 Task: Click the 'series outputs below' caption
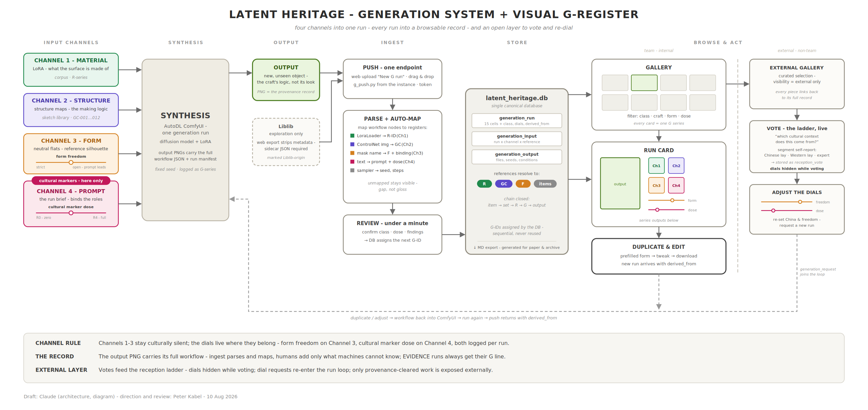[659, 220]
